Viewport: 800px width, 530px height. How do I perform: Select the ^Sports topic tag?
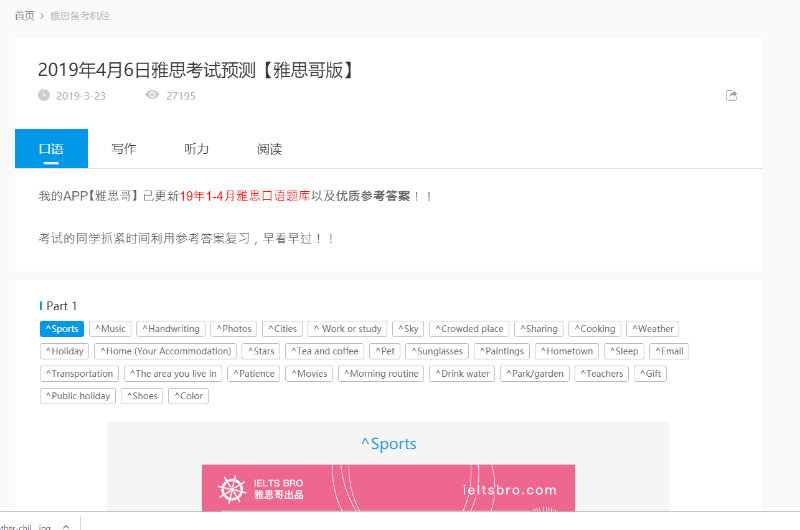(x=62, y=329)
